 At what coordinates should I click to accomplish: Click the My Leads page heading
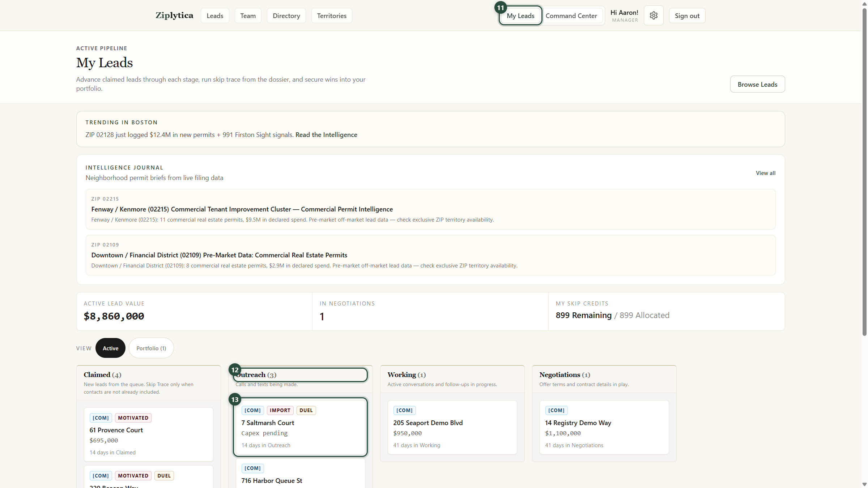[x=105, y=63]
